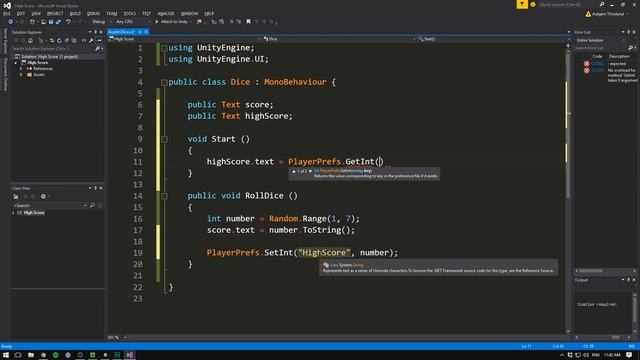640x360 pixels.
Task: Open the Entire Solution filter dropdown
Action: 600,40
